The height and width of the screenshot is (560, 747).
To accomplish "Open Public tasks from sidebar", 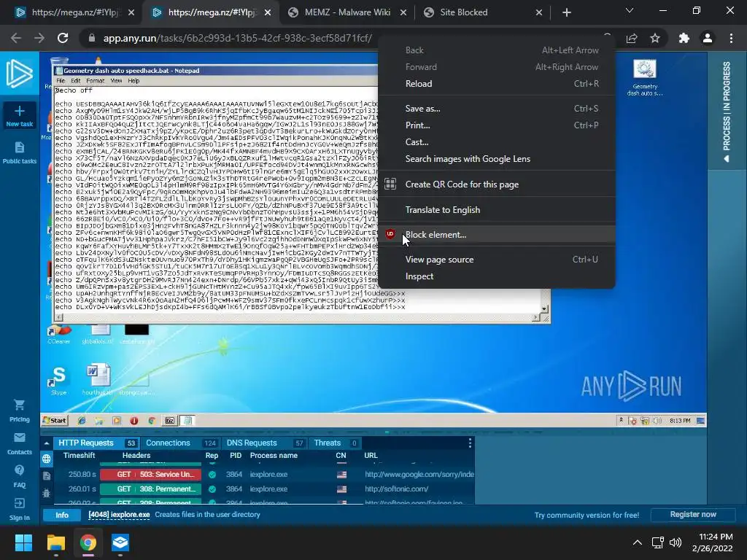I will coord(20,153).
